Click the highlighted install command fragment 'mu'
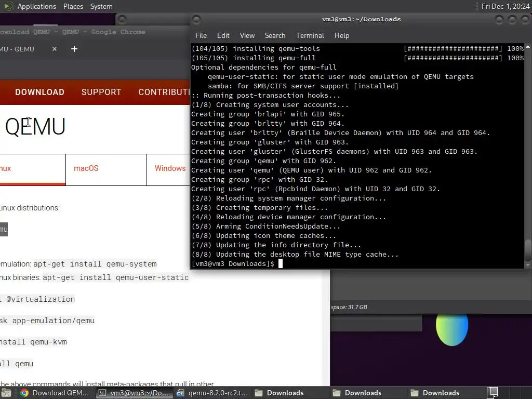The image size is (532, 399). [x=4, y=229]
